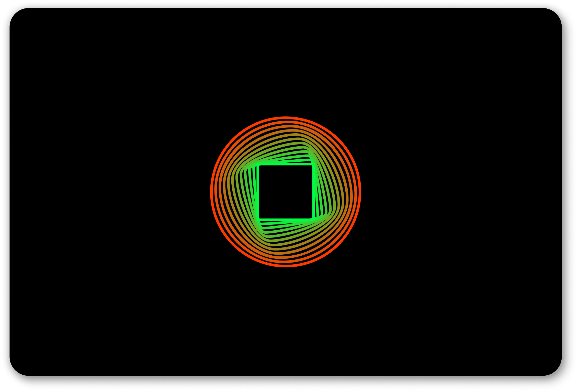Click the outer red circle's bottom edge
Screen dimensions: 578x392
coord(286,266)
